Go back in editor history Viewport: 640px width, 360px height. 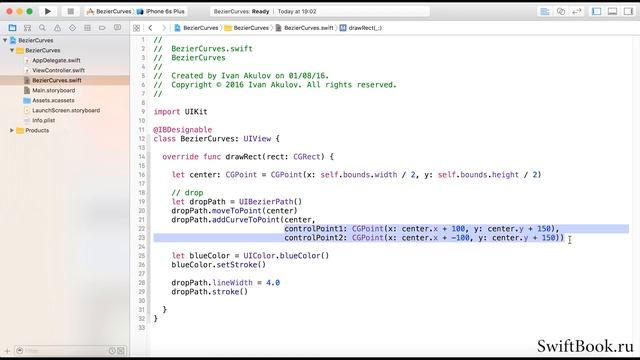pyautogui.click(x=151, y=28)
